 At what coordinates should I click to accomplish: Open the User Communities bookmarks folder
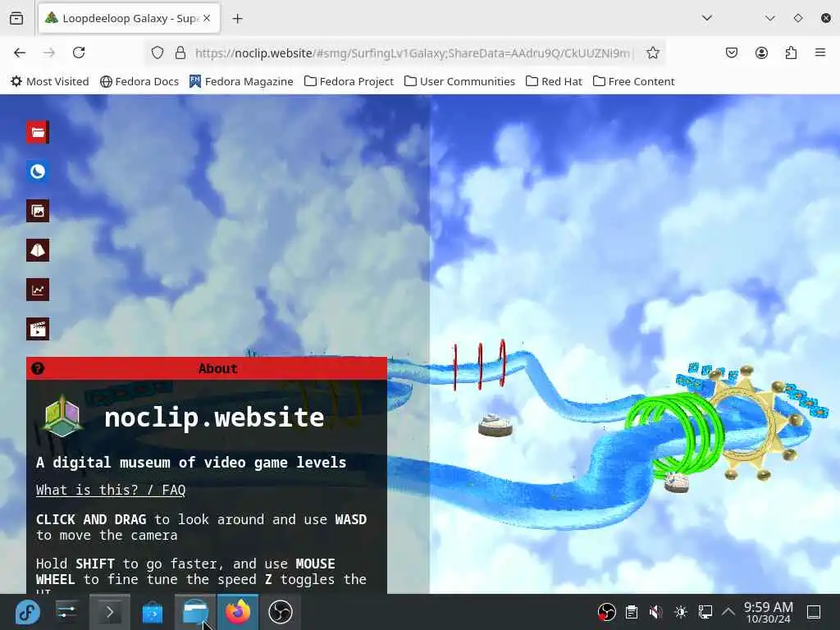click(459, 81)
